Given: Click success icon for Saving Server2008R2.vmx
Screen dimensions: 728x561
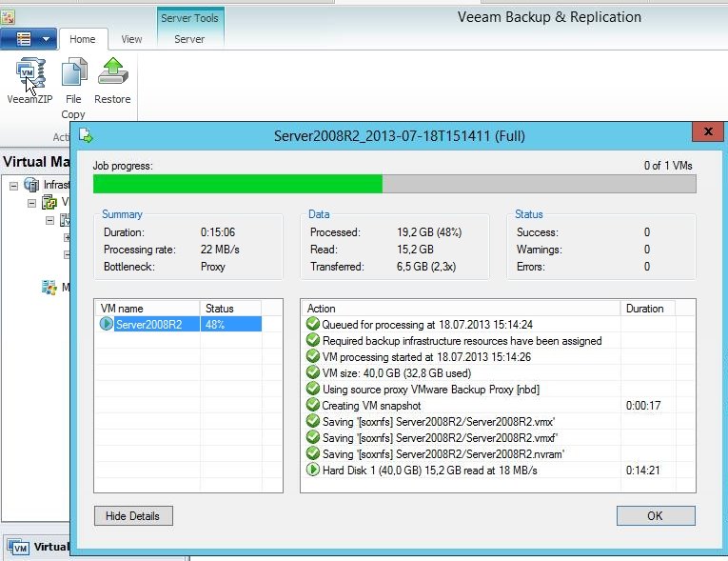Looking at the screenshot, I should point(313,421).
